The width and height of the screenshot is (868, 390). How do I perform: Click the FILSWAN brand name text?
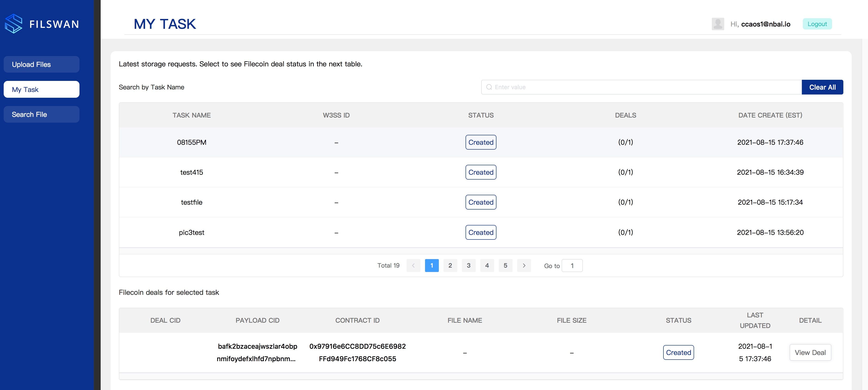54,24
